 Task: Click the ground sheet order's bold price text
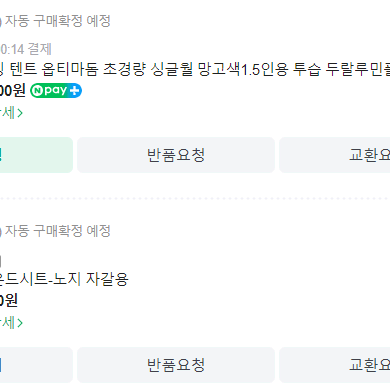pyautogui.click(x=9, y=301)
